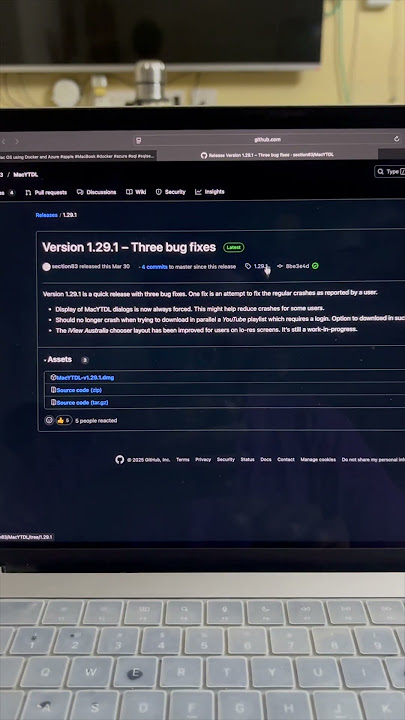Download Source code (zip)
The image size is (405, 720).
tap(79, 390)
